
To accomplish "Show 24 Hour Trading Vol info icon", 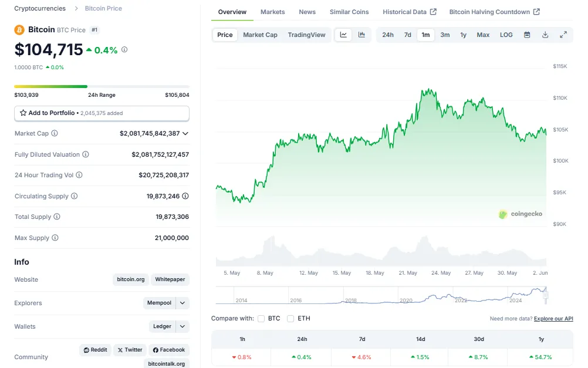I will pyautogui.click(x=79, y=175).
